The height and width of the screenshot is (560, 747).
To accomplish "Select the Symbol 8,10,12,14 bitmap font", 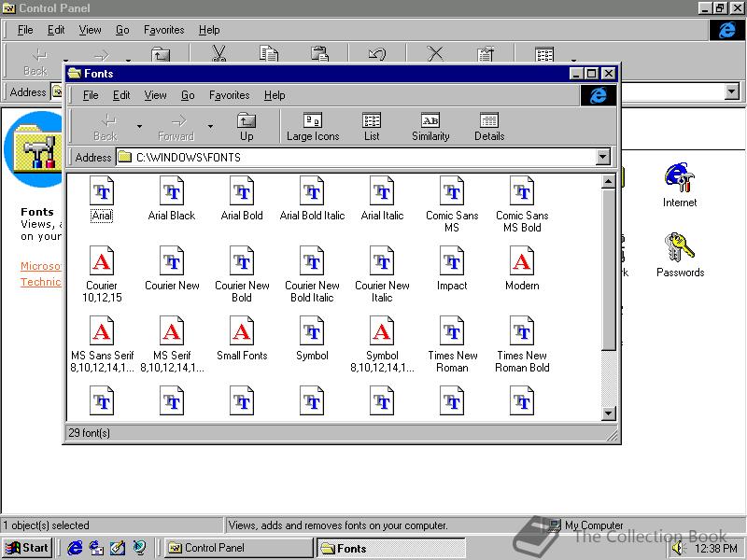I will click(x=382, y=344).
